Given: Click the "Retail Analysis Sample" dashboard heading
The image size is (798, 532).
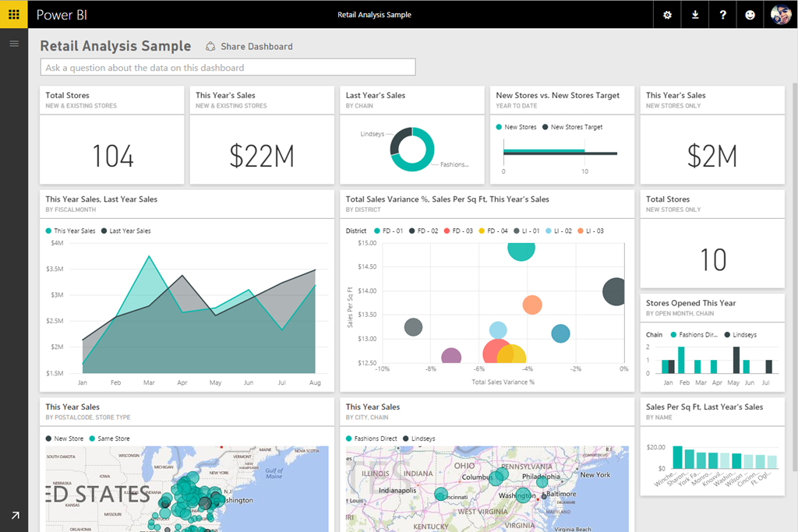Looking at the screenshot, I should [x=115, y=46].
